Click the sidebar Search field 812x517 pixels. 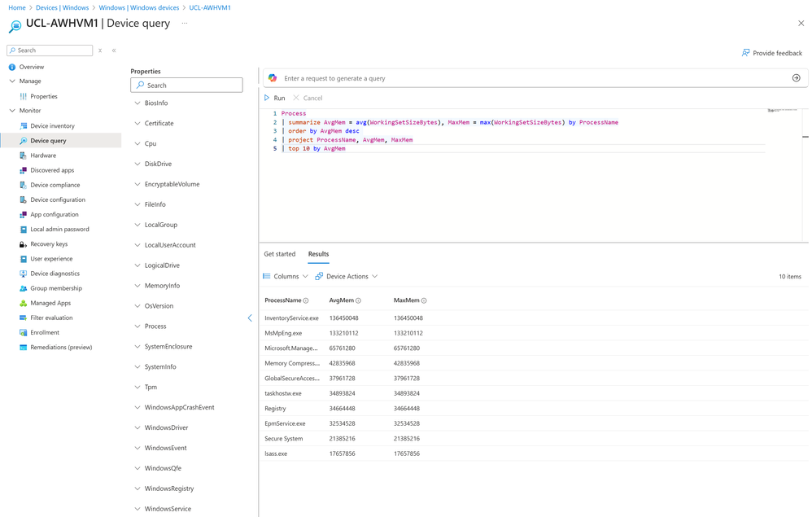click(50, 50)
